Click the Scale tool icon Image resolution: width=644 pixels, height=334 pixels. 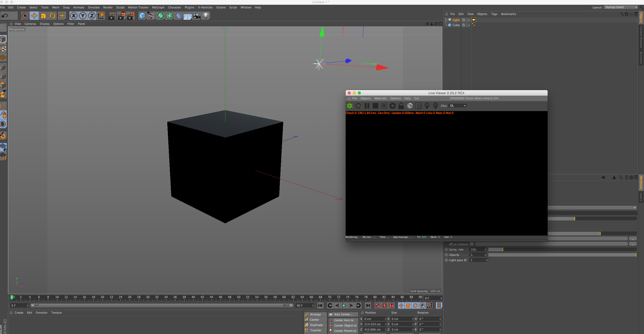point(43,16)
